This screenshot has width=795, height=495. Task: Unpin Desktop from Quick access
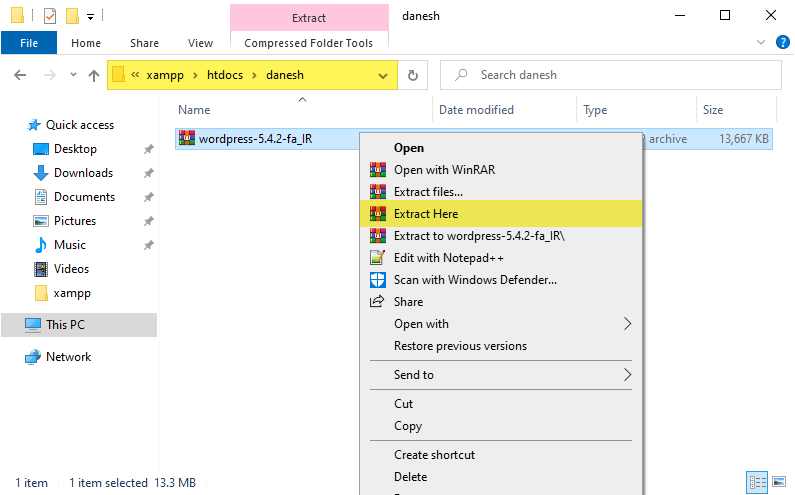pyautogui.click(x=148, y=149)
